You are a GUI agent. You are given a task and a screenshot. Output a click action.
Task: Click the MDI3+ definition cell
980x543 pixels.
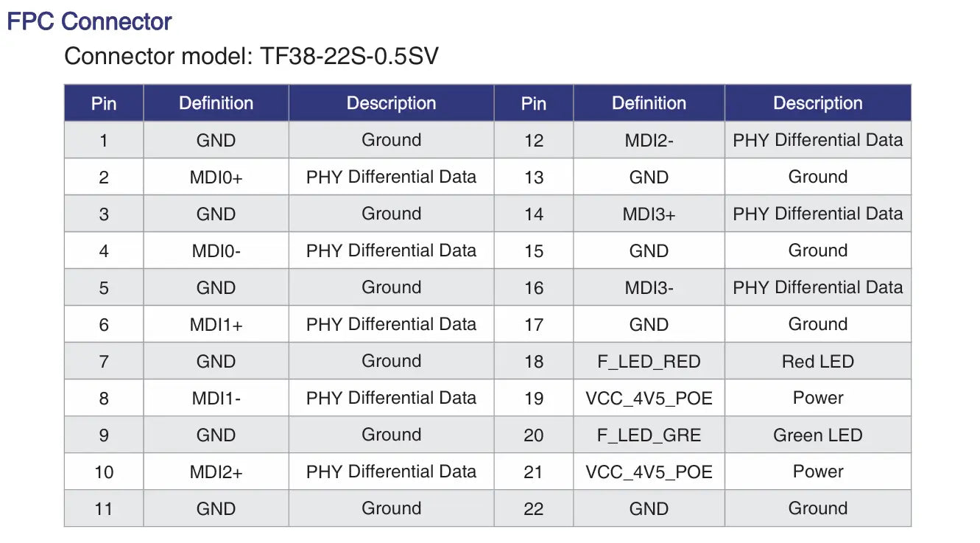pyautogui.click(x=649, y=214)
